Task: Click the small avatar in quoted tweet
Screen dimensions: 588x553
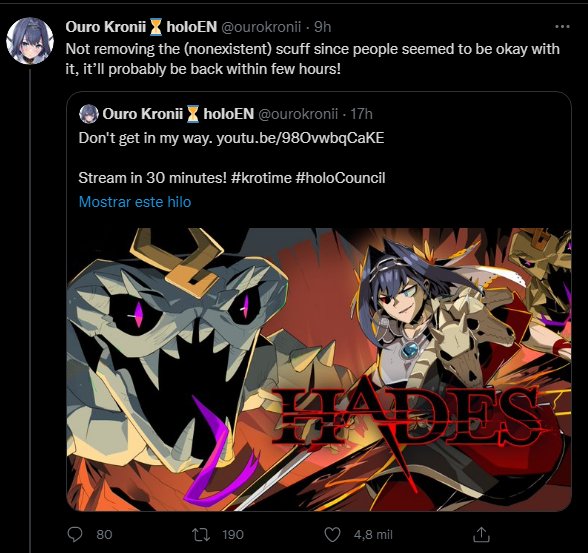Action: tap(89, 114)
